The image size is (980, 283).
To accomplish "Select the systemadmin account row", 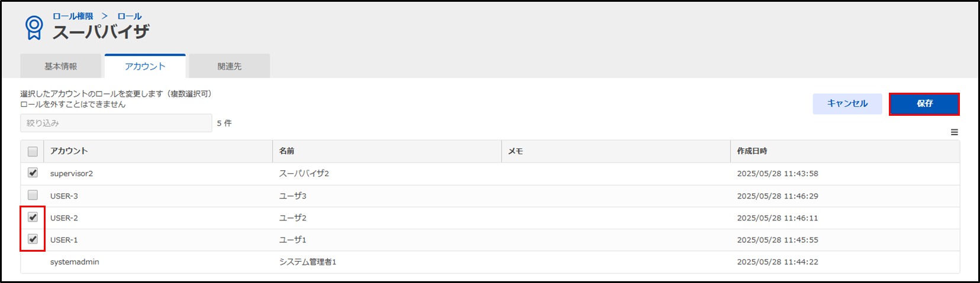I will click(x=490, y=262).
